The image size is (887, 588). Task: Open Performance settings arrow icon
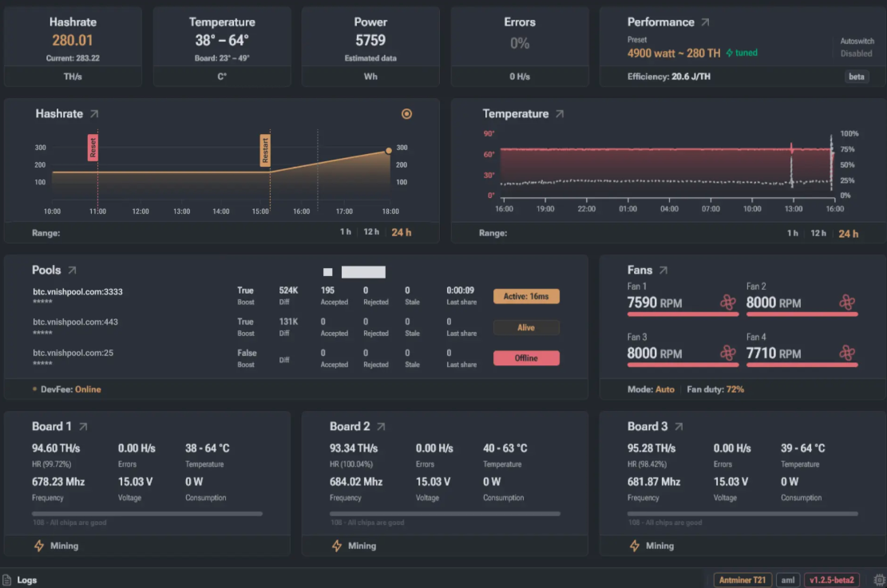(x=705, y=22)
